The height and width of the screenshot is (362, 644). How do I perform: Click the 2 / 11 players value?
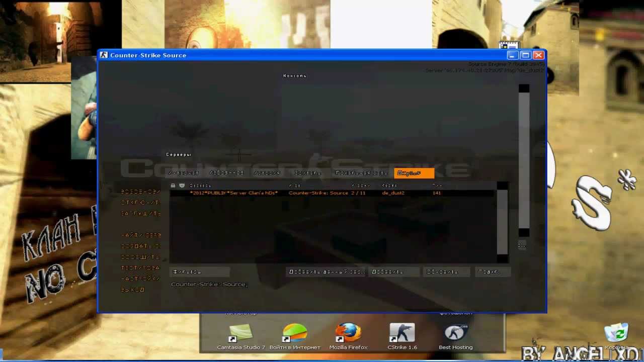coord(358,193)
